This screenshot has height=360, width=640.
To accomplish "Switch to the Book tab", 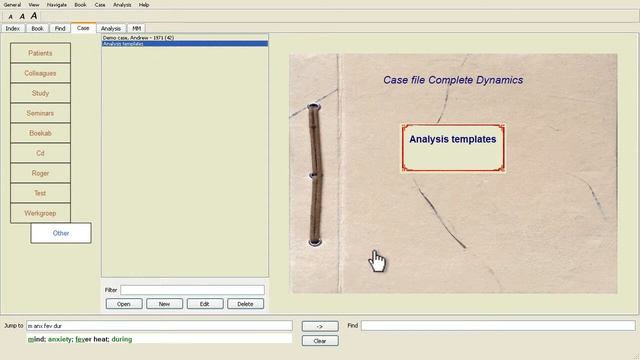I will point(37,29).
